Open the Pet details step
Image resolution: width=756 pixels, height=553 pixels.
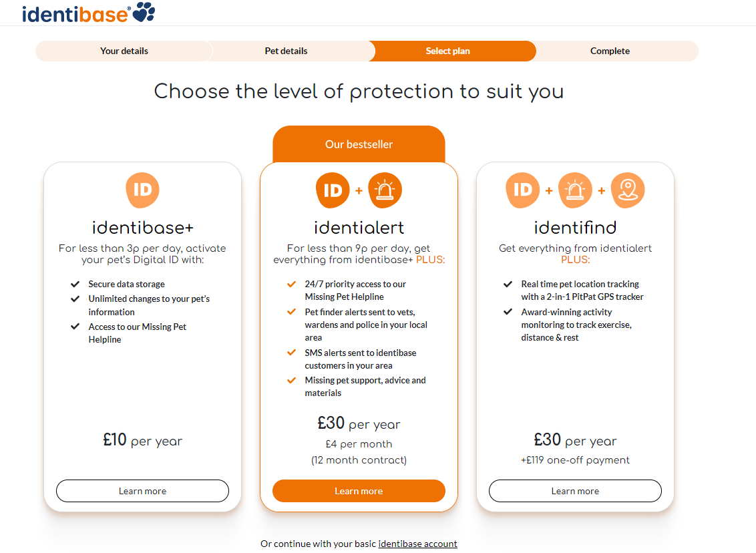pyautogui.click(x=287, y=51)
